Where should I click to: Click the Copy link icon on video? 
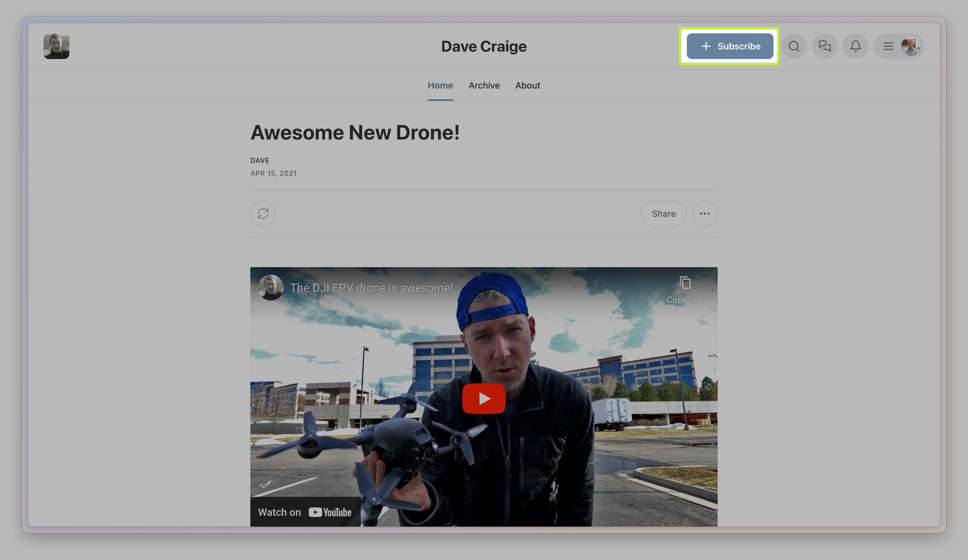(685, 290)
